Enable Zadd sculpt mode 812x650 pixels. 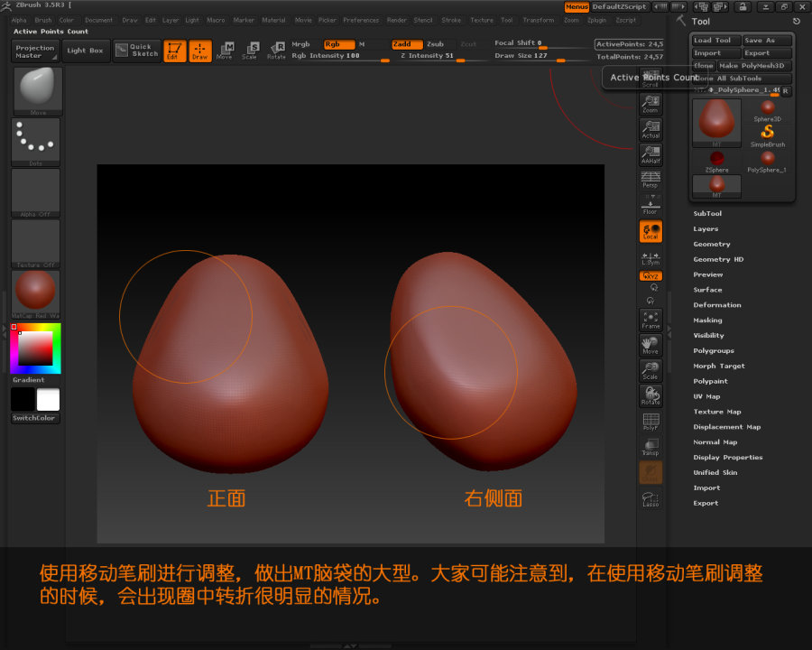pyautogui.click(x=407, y=44)
